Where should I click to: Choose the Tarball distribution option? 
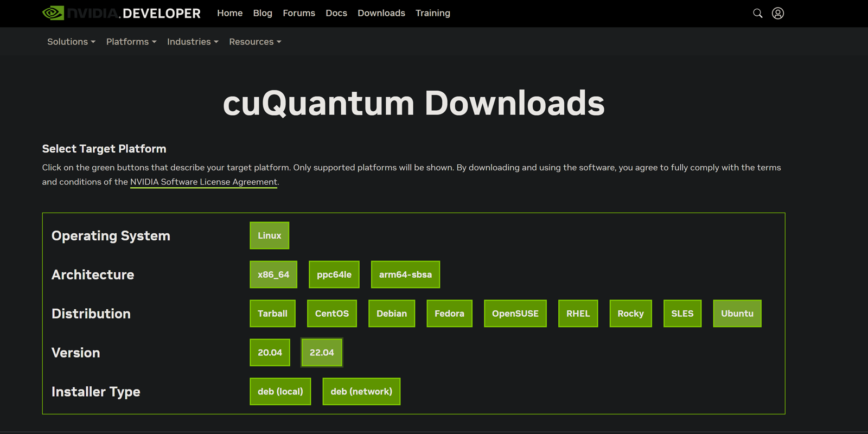coord(272,314)
